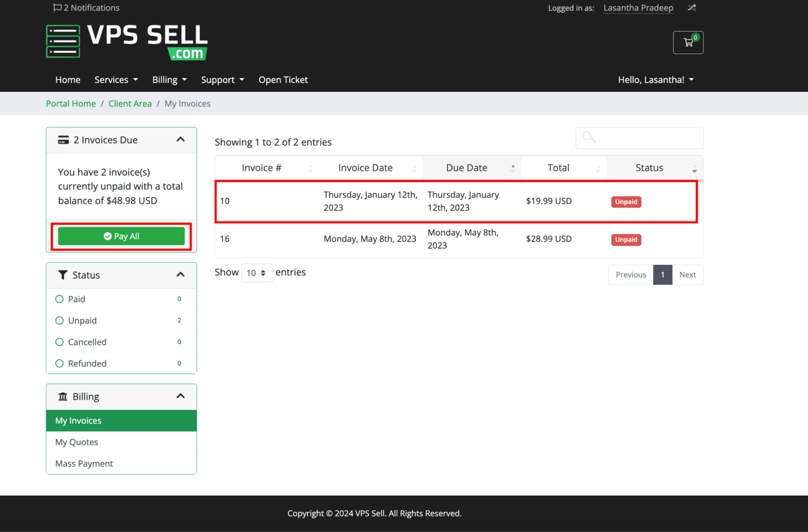Click pagination page 1 button
Viewport: 808px width, 532px height.
click(662, 274)
